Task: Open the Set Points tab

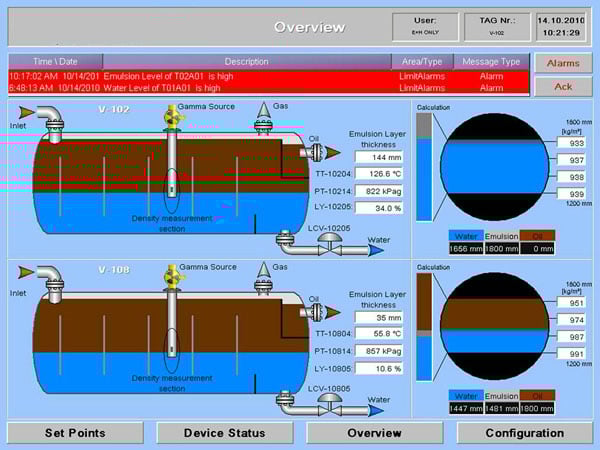Action: point(77,433)
